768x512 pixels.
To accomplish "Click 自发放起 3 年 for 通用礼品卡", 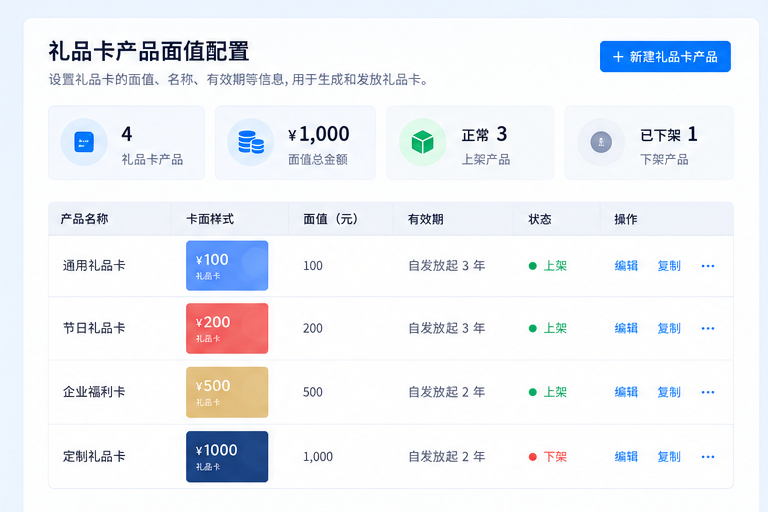I will click(447, 266).
